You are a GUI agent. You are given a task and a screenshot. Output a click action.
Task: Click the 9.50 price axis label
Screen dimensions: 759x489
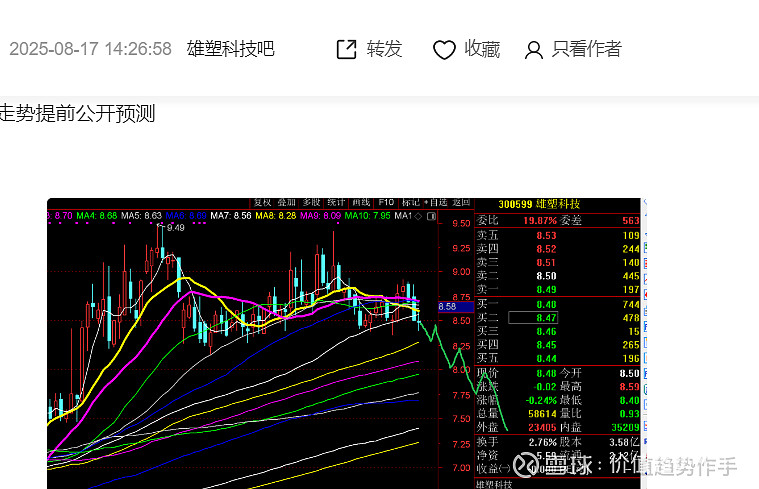coord(461,223)
